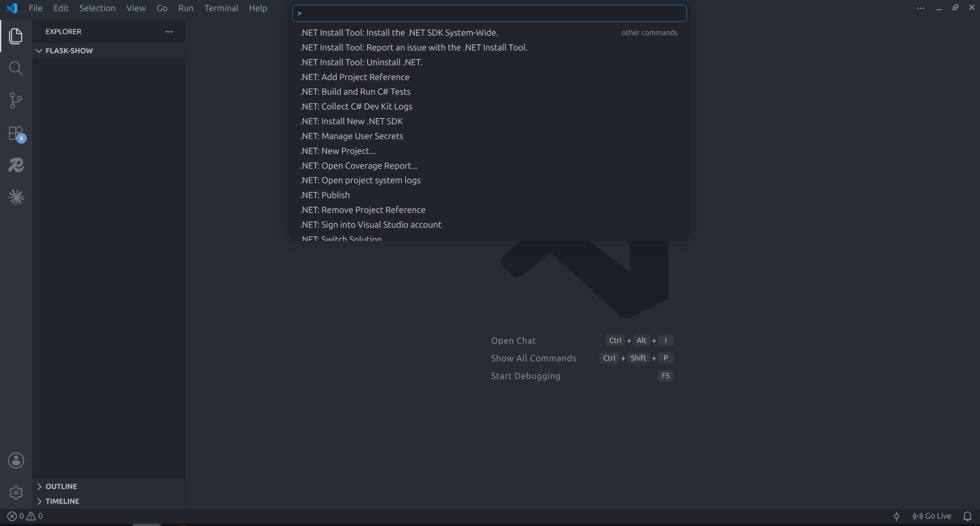980x526 pixels.
Task: Open Explorer views and more actions ellipsis
Action: [x=169, y=32]
